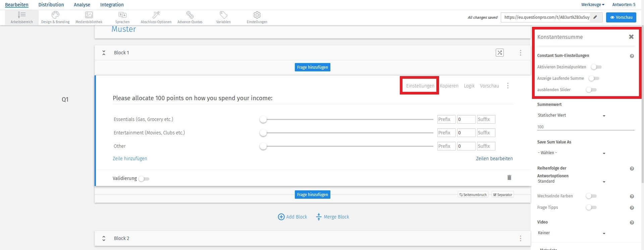Click the shuffle icon on Block 1

pos(500,53)
